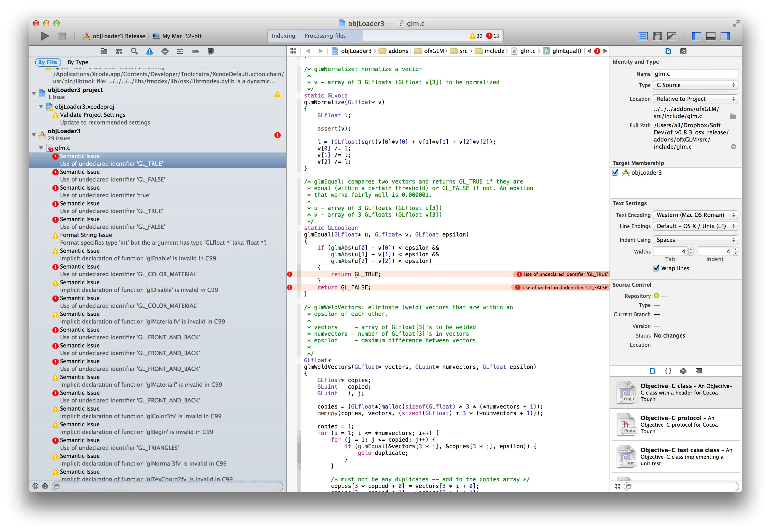The image size is (771, 532).
Task: Collapse objLoader3.xcodeproj issues
Action: pos(41,107)
